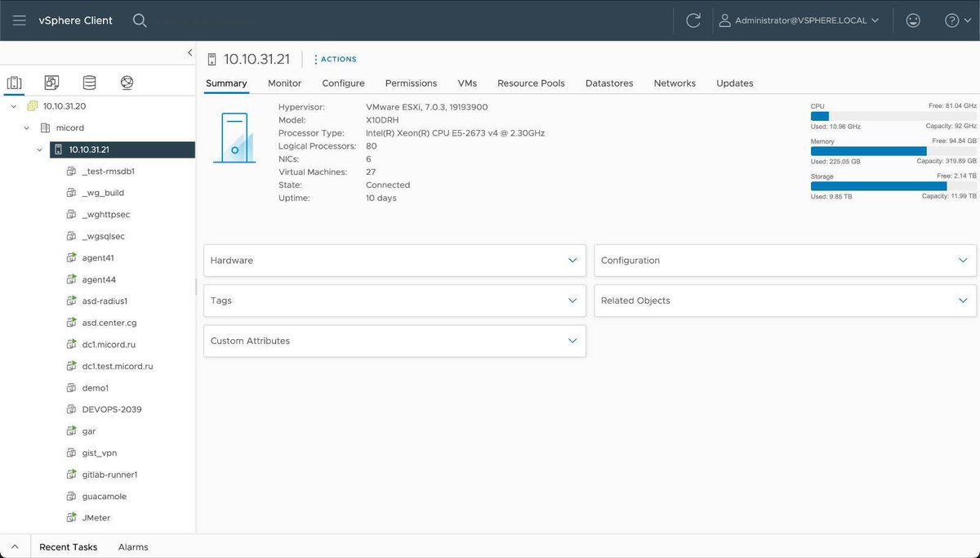Switch to Networking inventory view
Viewport: 980px width, 558px height.
(127, 83)
